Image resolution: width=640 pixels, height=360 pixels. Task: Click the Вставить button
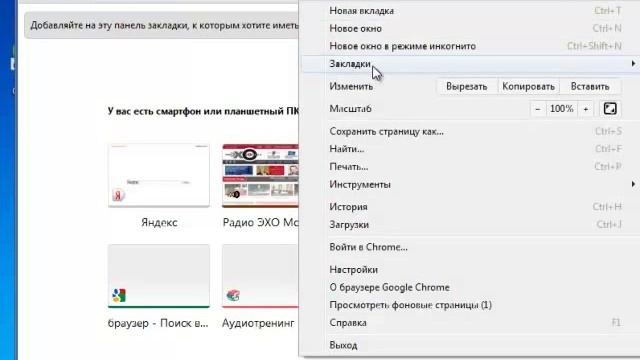590,87
